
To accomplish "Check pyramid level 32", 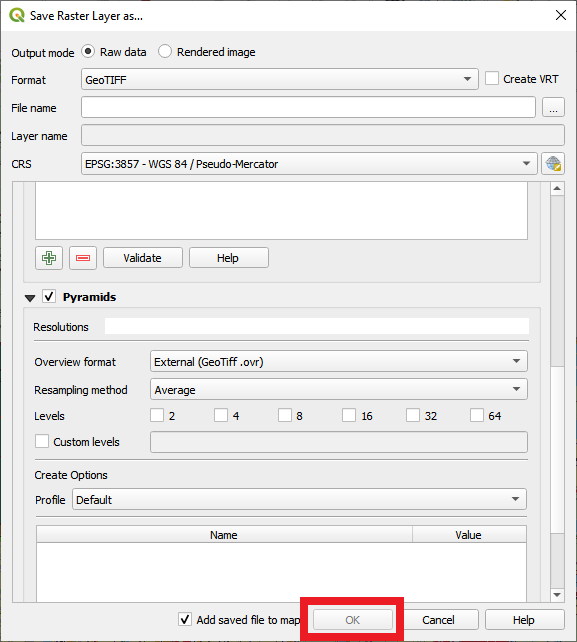I will tap(413, 415).
